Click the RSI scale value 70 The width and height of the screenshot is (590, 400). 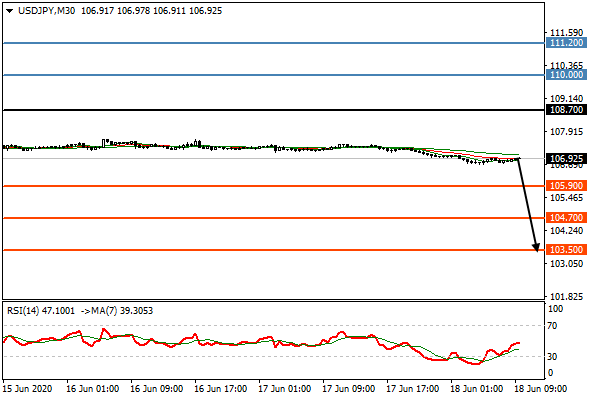552,326
